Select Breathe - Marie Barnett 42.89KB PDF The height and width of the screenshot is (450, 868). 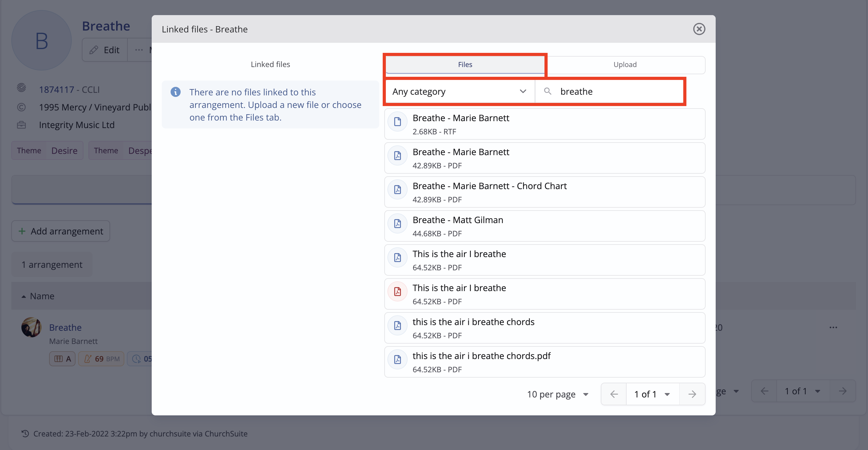(544, 158)
